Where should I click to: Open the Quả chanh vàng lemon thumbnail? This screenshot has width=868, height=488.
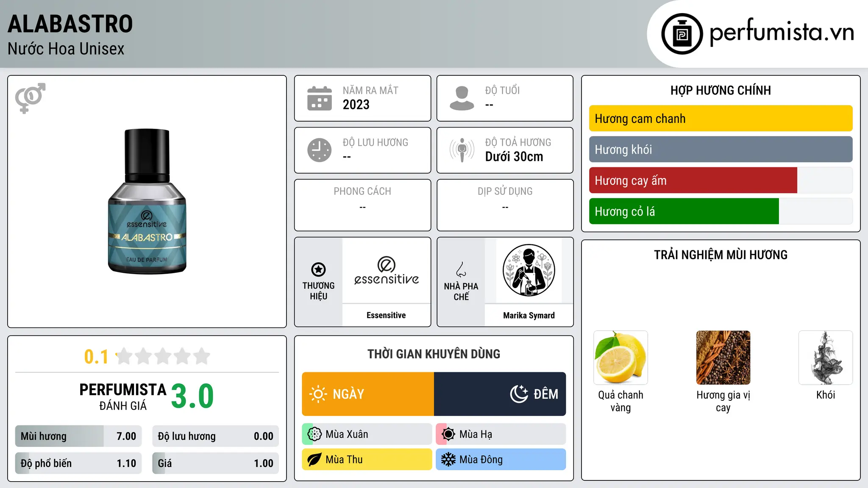620,358
